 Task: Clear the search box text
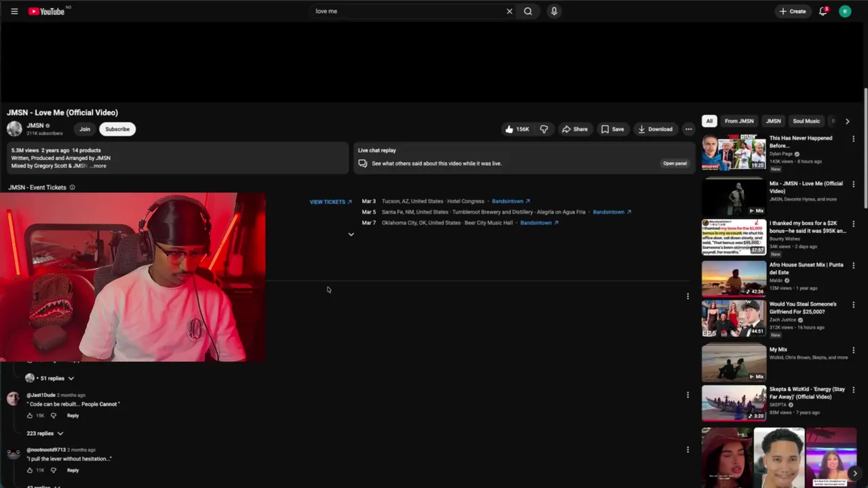click(x=509, y=11)
